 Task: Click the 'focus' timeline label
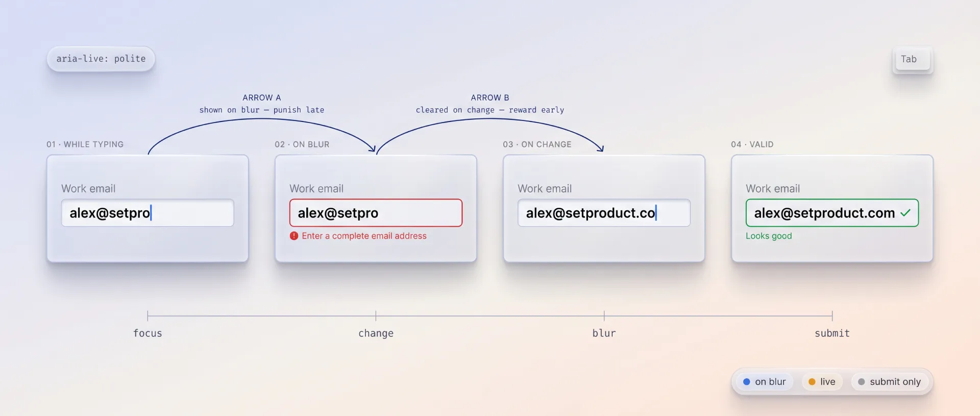coord(148,333)
